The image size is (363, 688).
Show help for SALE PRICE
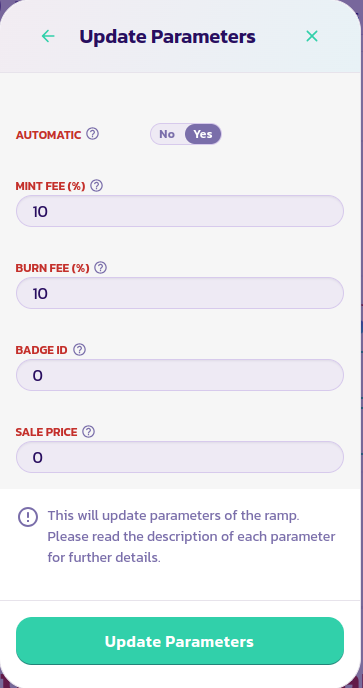coord(89,432)
